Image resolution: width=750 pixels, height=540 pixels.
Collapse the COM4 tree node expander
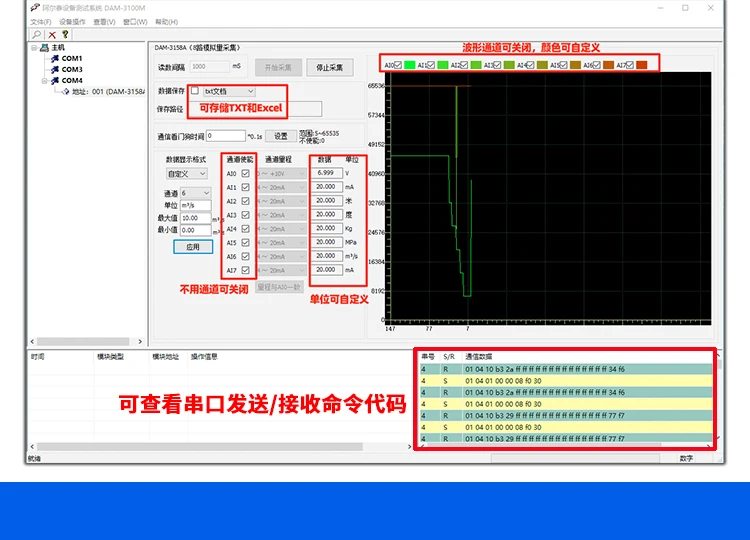pyautogui.click(x=44, y=80)
